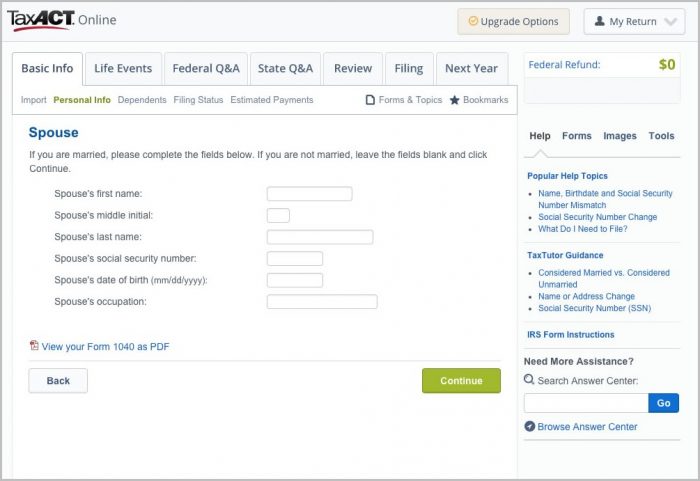Click the IRS Form Instructions heading
This screenshot has width=700, height=481.
tap(571, 335)
